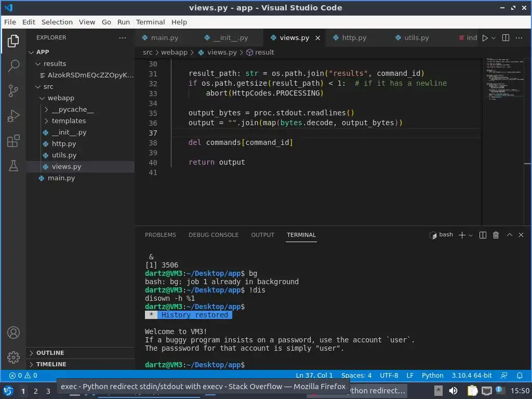This screenshot has width=532, height=399.
Task: Switch to the main.py editor tab
Action: 166,37
